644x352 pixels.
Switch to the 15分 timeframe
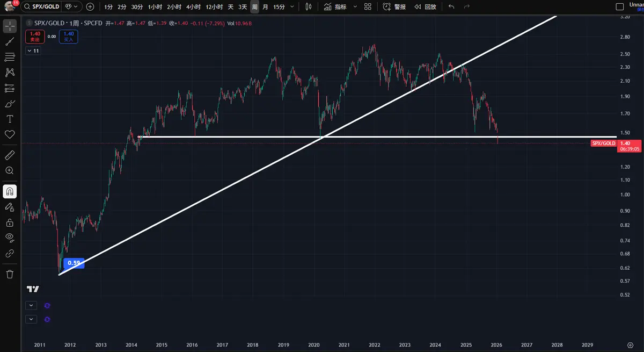coord(279,7)
